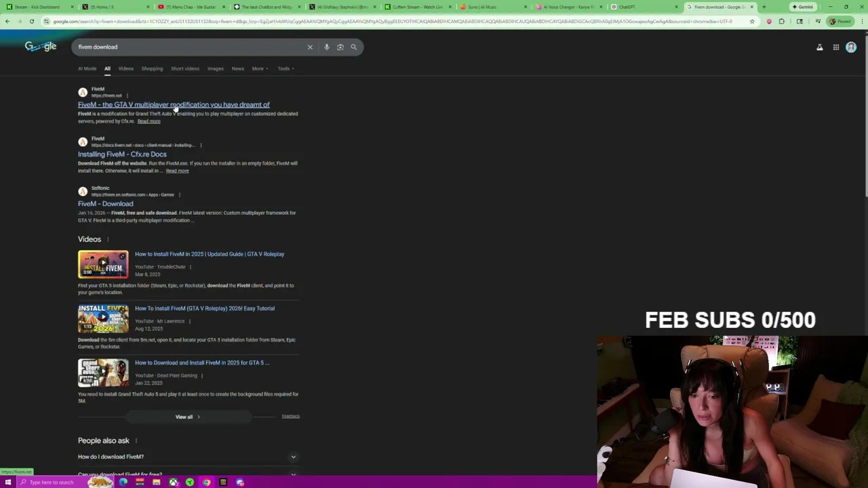The image size is (868, 488).
Task: Start voice search with the microphone icon
Action: point(326,47)
